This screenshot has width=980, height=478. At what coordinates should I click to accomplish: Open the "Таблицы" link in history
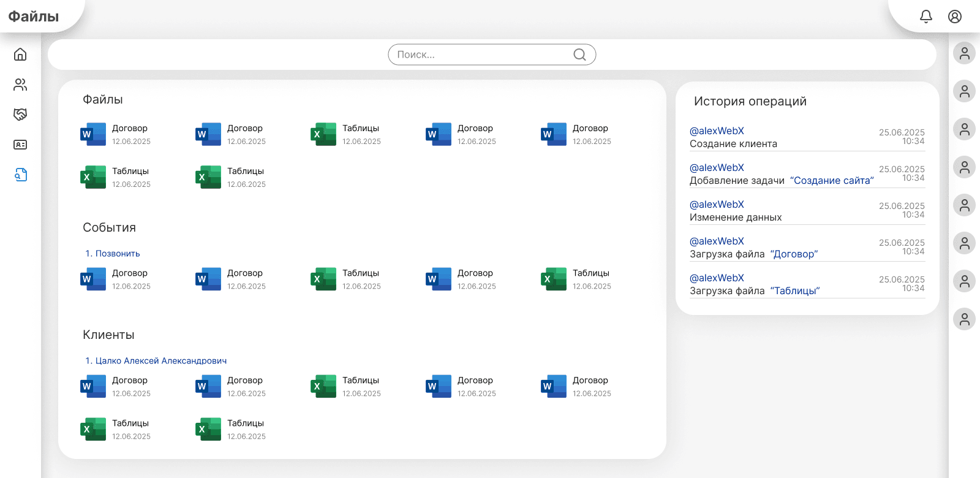pyautogui.click(x=794, y=291)
